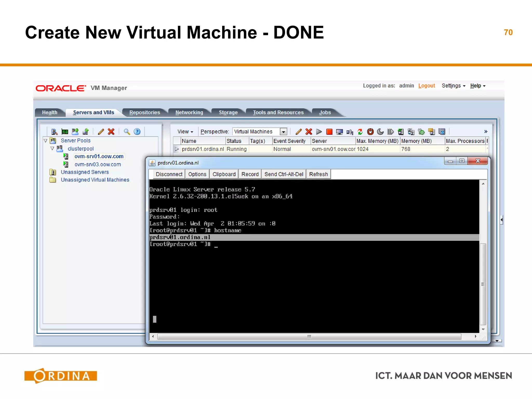Screen dimensions: 532x399
Task: Click the collapse arrow on right pane edge
Action: point(502,220)
